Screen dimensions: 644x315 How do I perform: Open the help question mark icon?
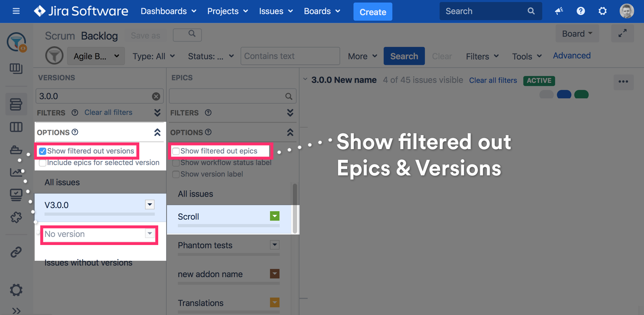(581, 11)
